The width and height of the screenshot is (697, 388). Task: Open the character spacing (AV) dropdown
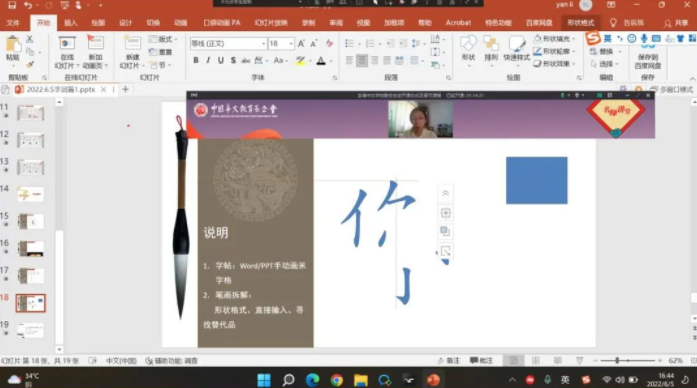point(260,60)
